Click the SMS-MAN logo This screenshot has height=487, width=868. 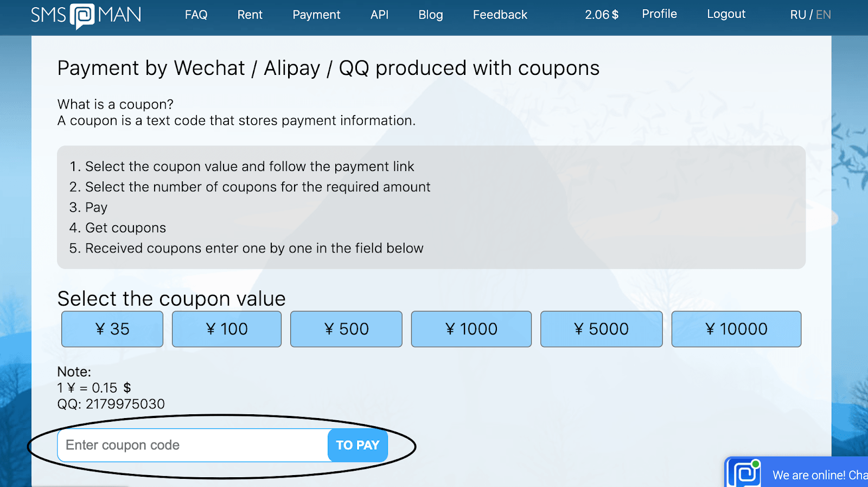86,15
